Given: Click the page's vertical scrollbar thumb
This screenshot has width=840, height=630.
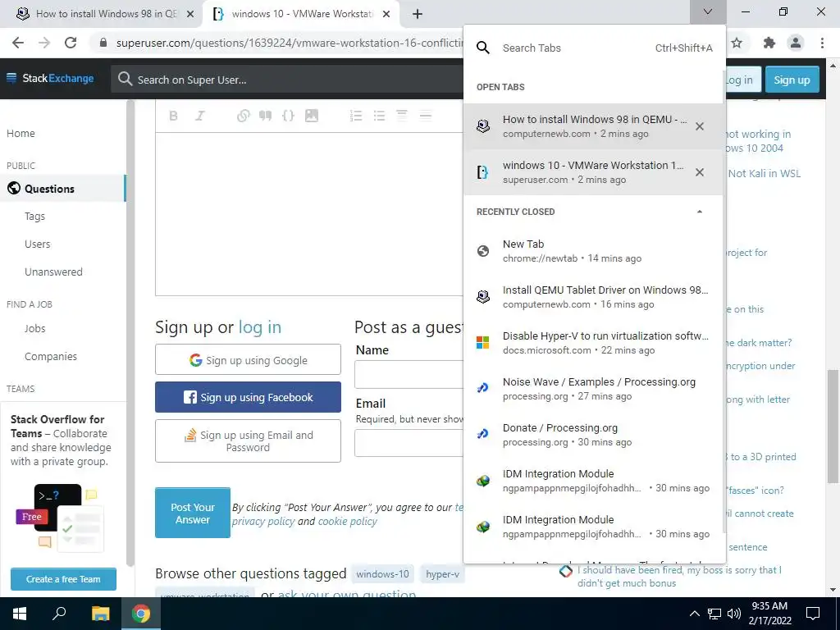Looking at the screenshot, I should tap(833, 426).
